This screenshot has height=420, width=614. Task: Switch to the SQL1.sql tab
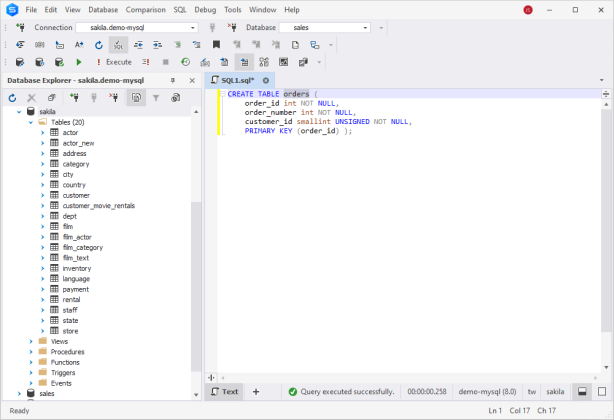pyautogui.click(x=237, y=80)
